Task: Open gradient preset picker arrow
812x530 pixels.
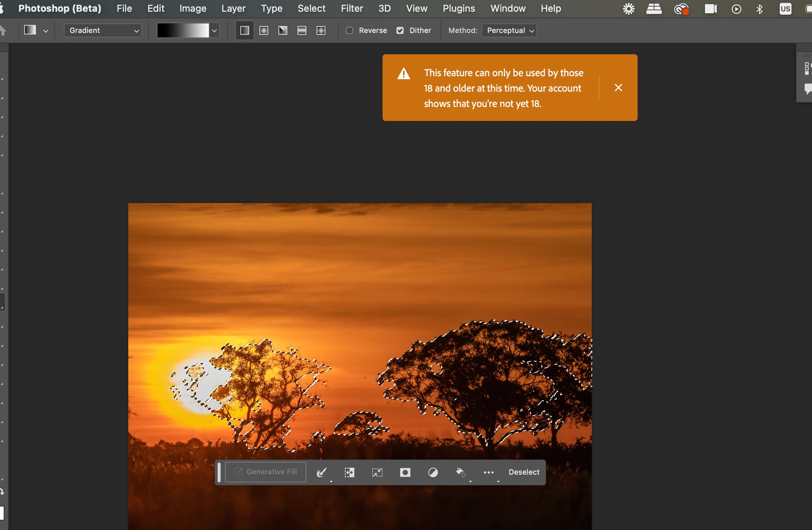Action: point(214,30)
